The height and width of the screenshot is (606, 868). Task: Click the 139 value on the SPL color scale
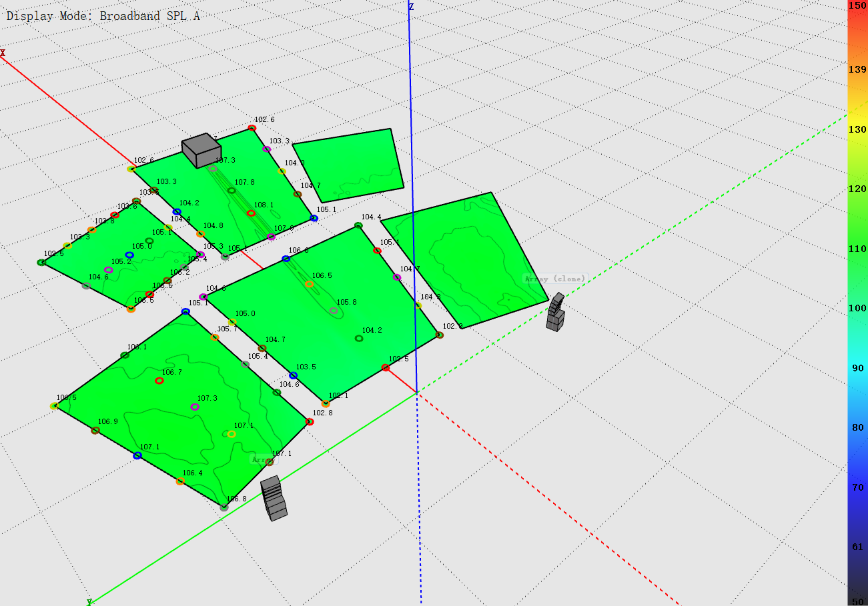[x=857, y=69]
